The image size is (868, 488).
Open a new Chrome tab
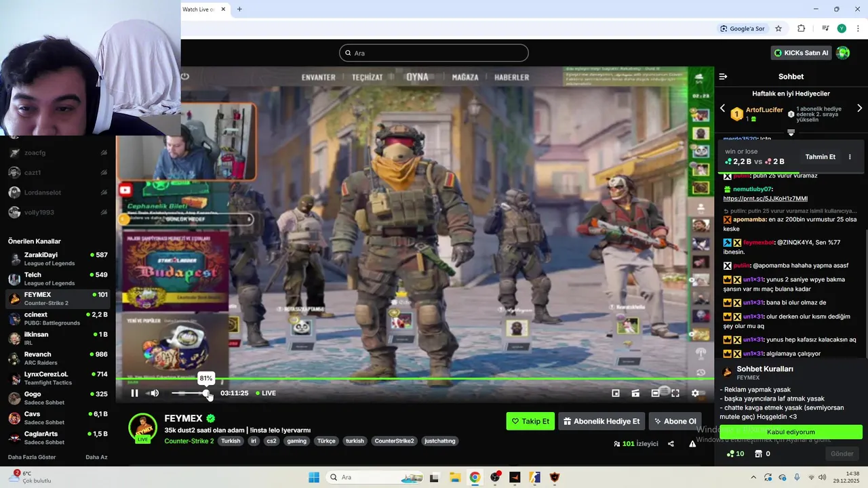click(239, 9)
